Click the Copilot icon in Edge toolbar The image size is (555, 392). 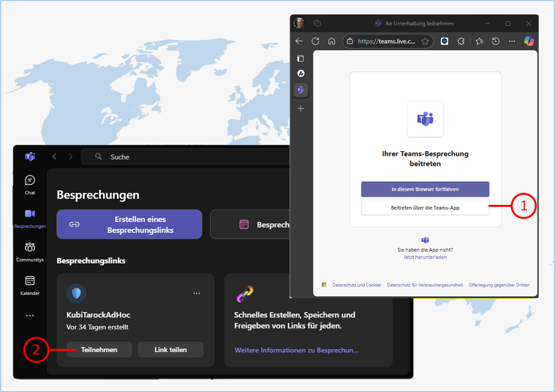coord(529,41)
